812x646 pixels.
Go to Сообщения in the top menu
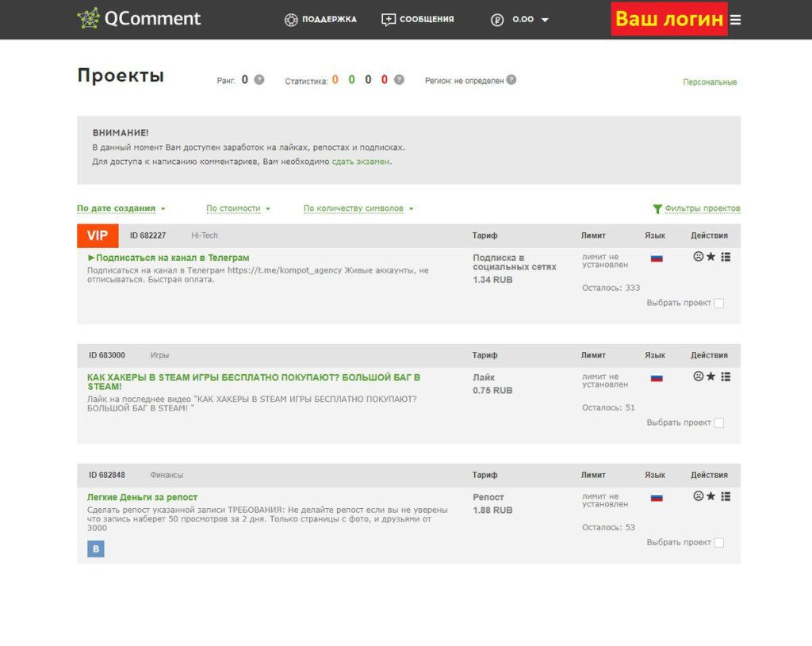point(418,20)
